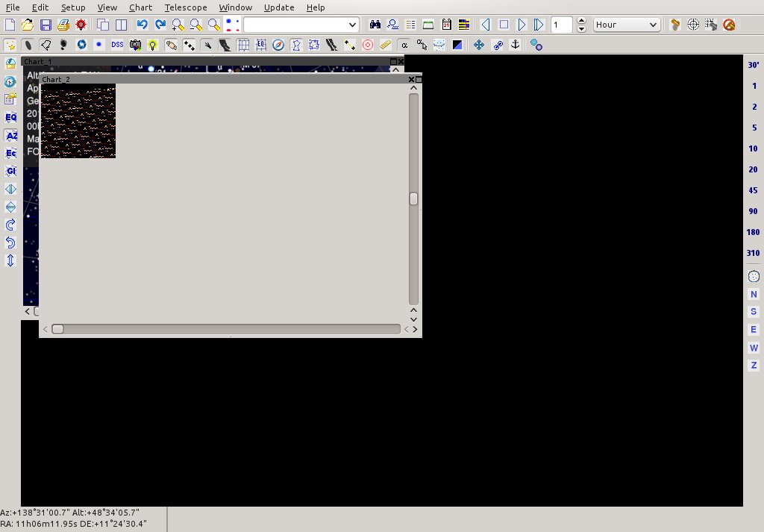Toggle DSS image download
The image size is (764, 532).
[117, 45]
